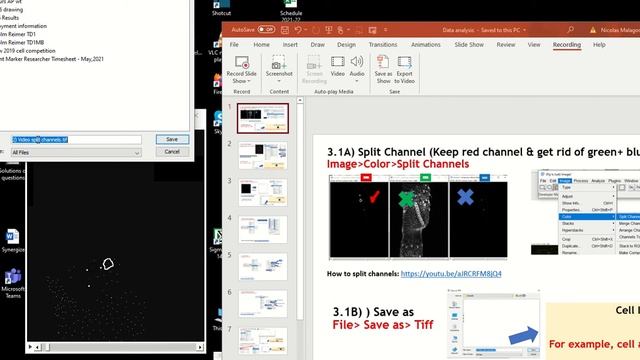Screen dimensions: 640x360
Task: Click Image>Color>Split Channels red text
Action: (398, 164)
